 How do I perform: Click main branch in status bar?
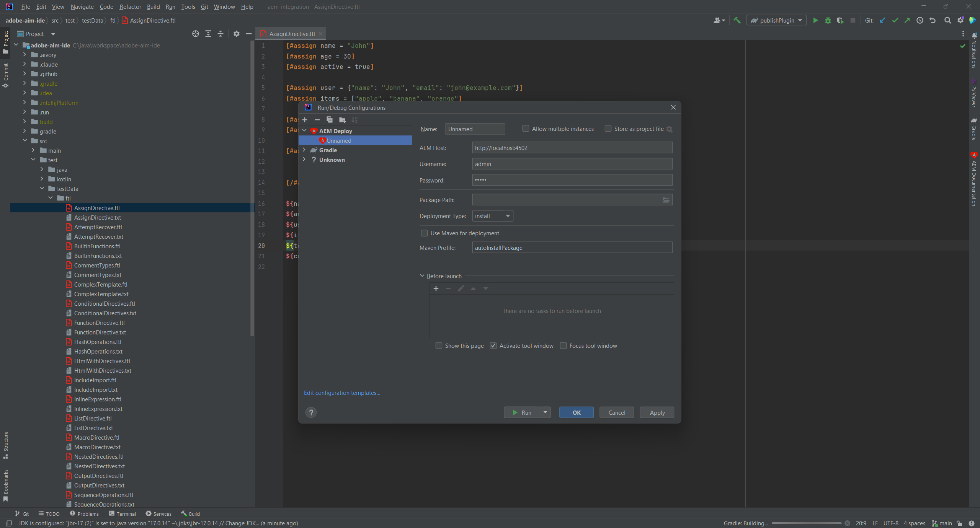pos(942,523)
